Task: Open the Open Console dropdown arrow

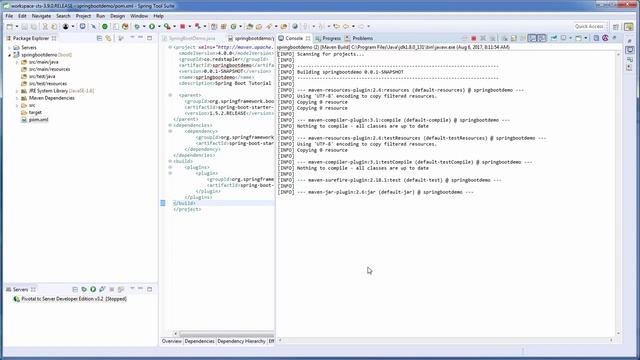Action: pos(586,38)
